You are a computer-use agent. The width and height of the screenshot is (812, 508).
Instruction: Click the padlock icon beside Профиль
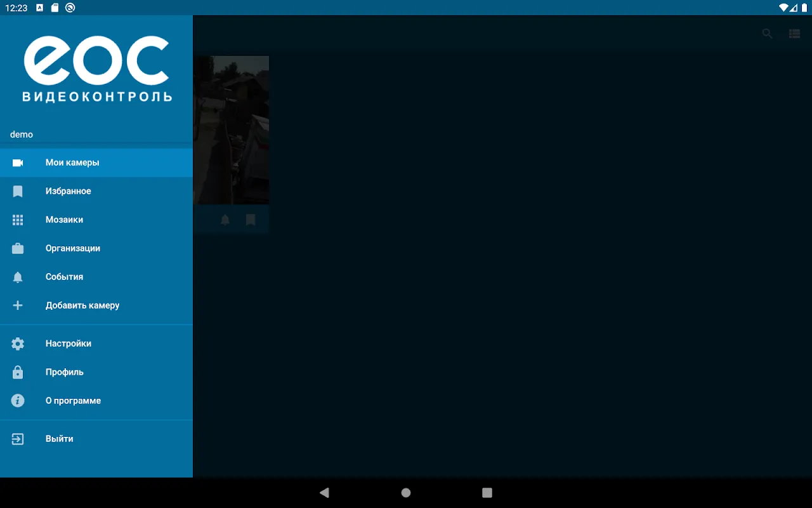tap(18, 372)
